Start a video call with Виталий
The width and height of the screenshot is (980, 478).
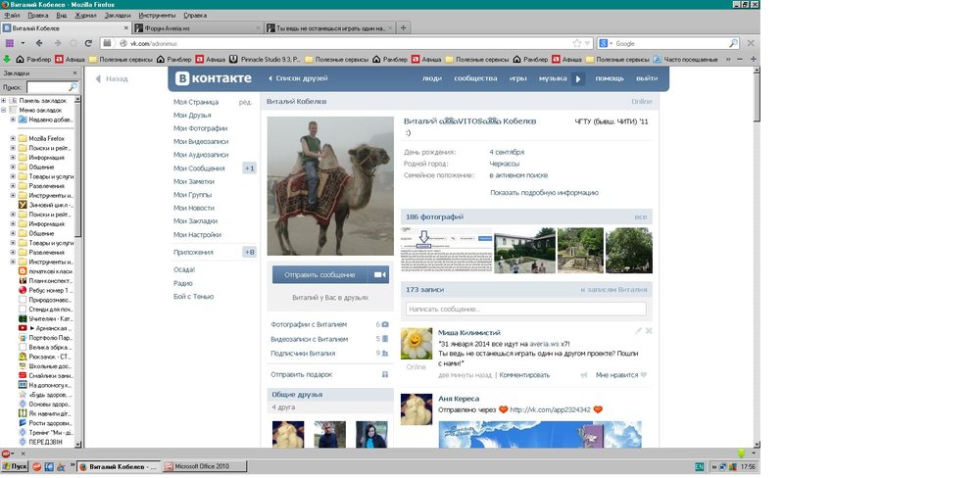[x=381, y=275]
